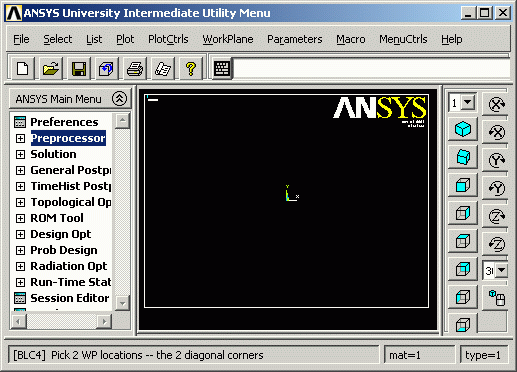The width and height of the screenshot is (517, 372).
Task: Open the Macro menu
Action: [351, 39]
